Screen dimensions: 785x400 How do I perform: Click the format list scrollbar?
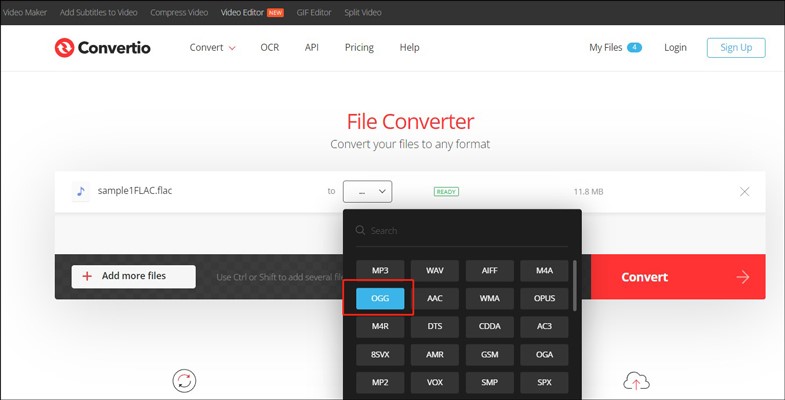point(574,285)
